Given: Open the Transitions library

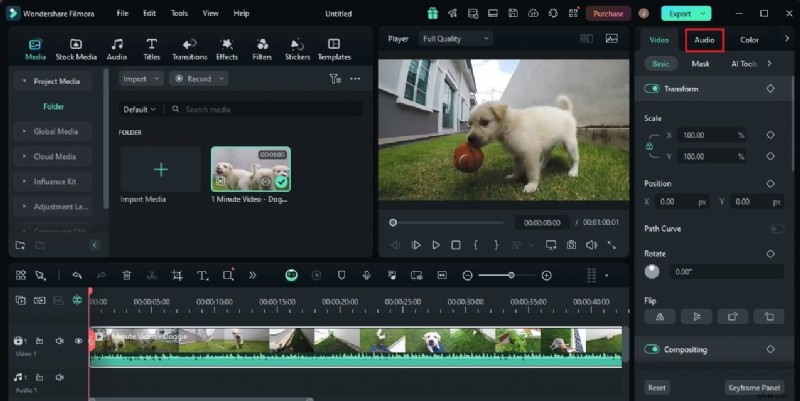Looking at the screenshot, I should click(189, 49).
